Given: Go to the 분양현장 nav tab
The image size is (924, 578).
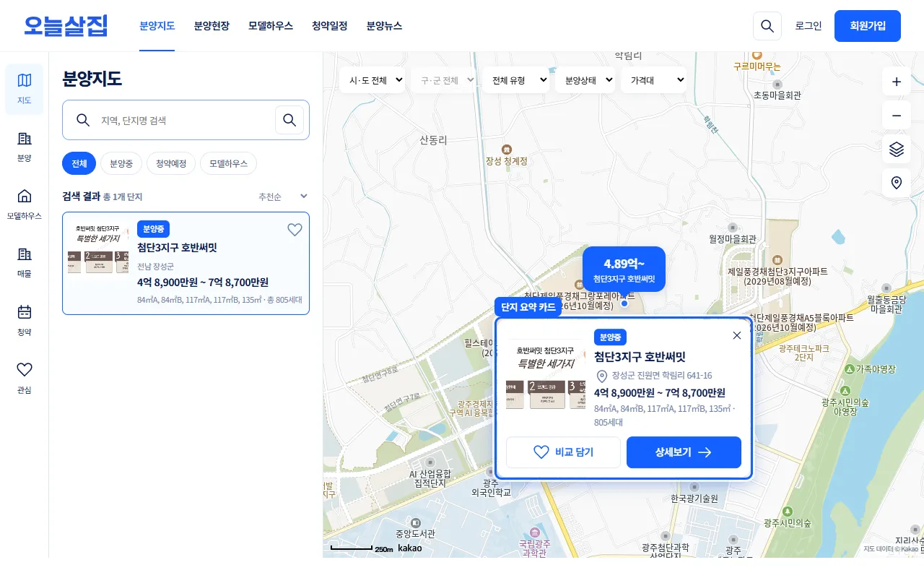Looking at the screenshot, I should (x=212, y=26).
